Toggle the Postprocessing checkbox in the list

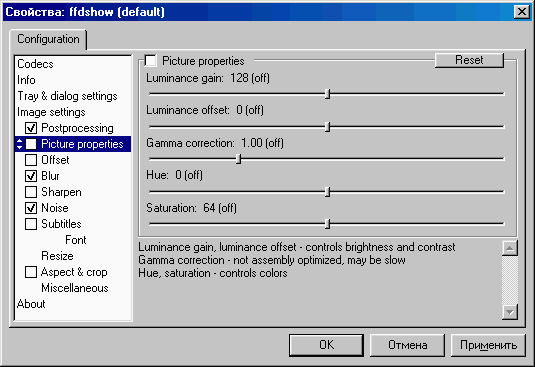tap(31, 128)
